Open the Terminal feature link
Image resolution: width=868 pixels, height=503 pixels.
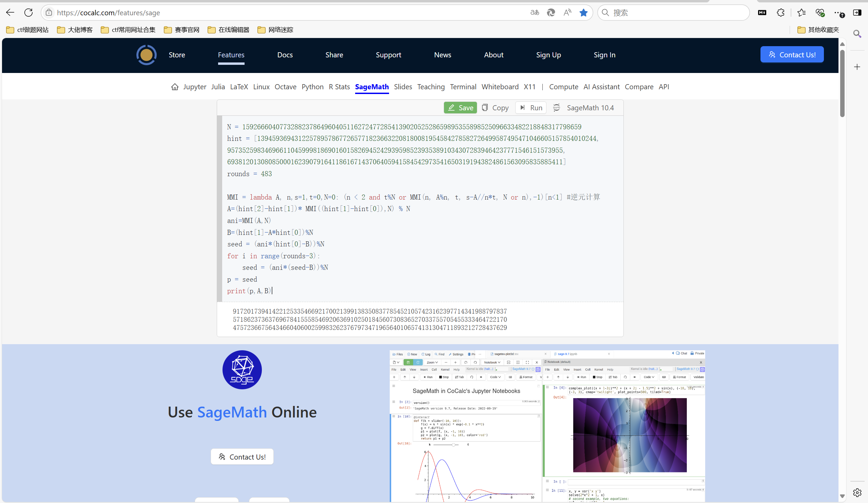tap(463, 87)
